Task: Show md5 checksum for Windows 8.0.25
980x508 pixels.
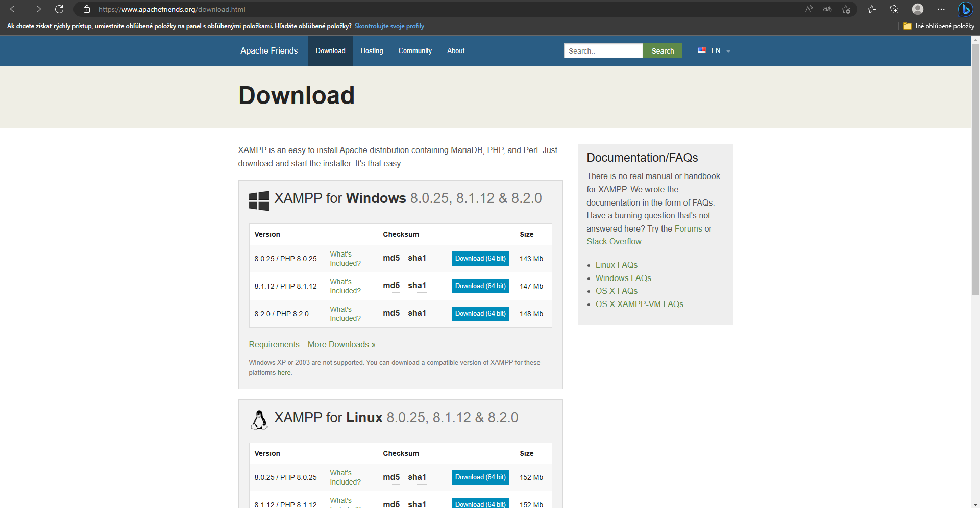Action: click(391, 258)
